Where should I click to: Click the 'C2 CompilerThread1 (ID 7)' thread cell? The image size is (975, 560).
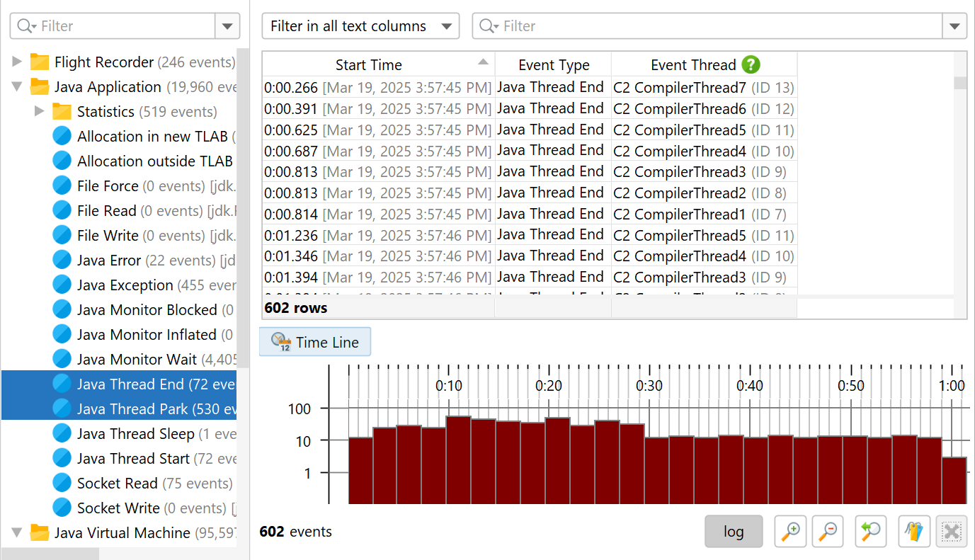(x=705, y=214)
